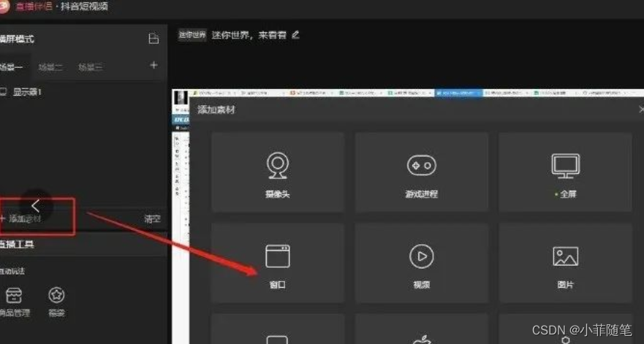Click the 清空 clear button
Image resolution: width=644 pixels, height=344 pixels.
pyautogui.click(x=152, y=219)
